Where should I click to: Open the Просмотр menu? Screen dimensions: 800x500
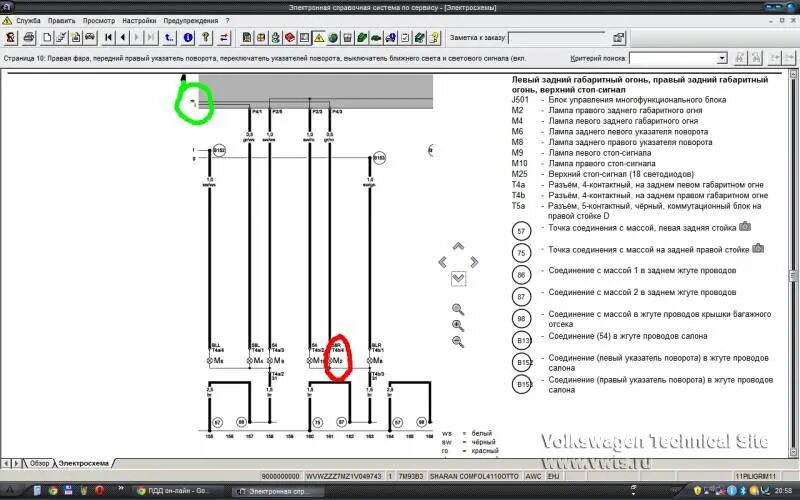click(99, 21)
